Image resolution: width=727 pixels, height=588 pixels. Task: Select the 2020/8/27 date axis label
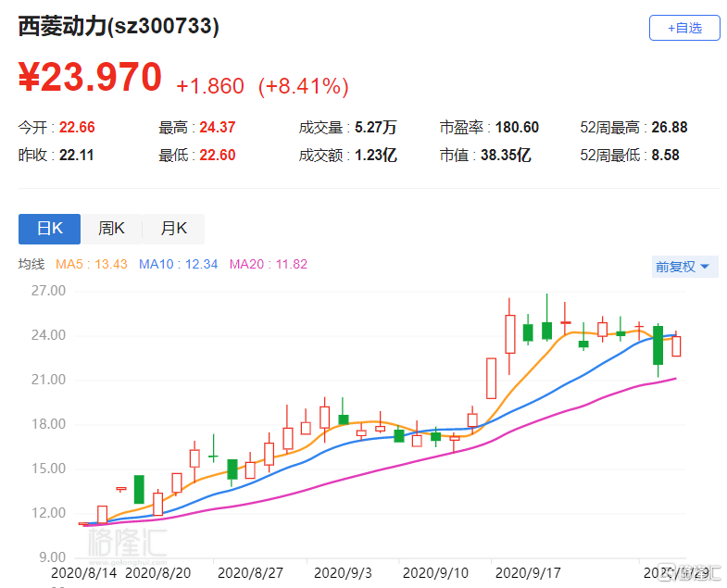pos(250,573)
